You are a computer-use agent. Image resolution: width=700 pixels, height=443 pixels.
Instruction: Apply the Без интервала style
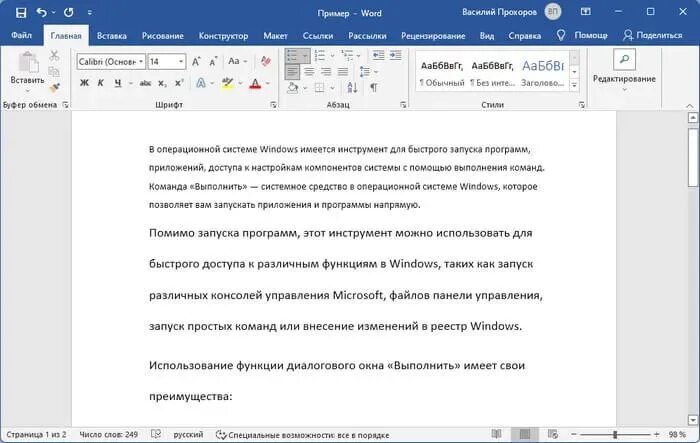[492, 73]
